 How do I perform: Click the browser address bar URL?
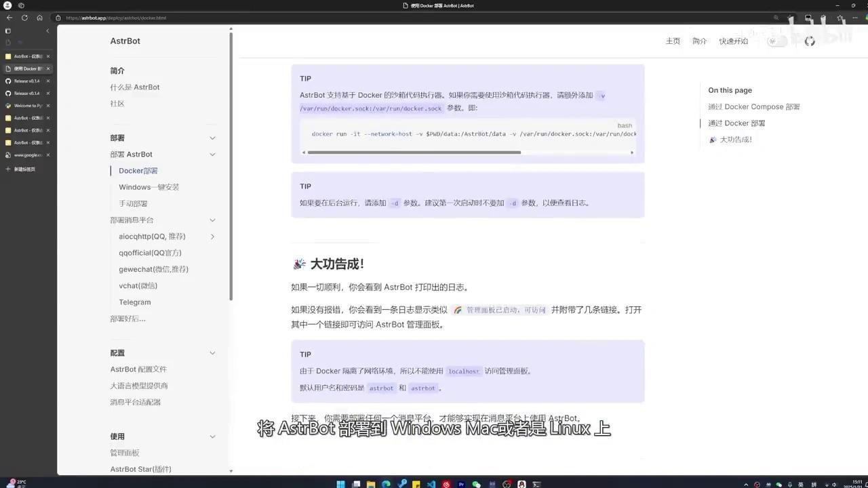[x=116, y=18]
